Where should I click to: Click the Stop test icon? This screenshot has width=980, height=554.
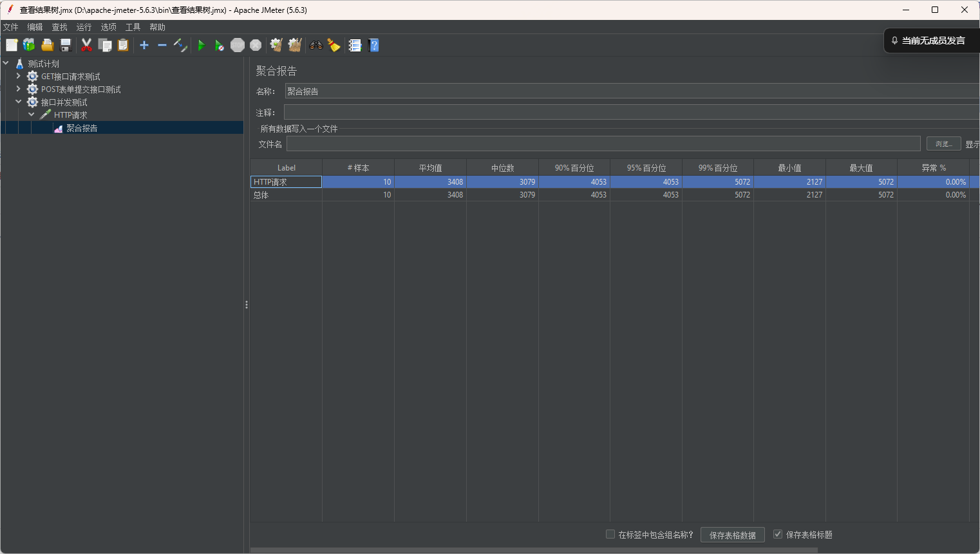(x=238, y=45)
